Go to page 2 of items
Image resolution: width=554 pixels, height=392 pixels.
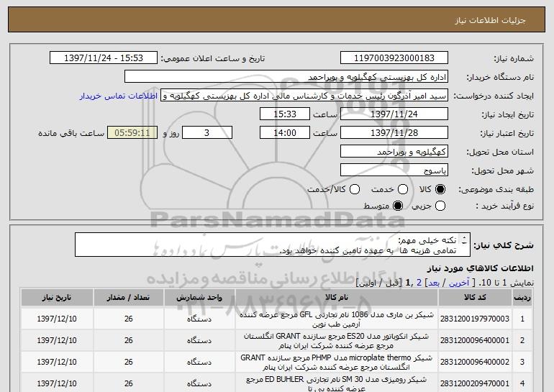tap(419, 283)
